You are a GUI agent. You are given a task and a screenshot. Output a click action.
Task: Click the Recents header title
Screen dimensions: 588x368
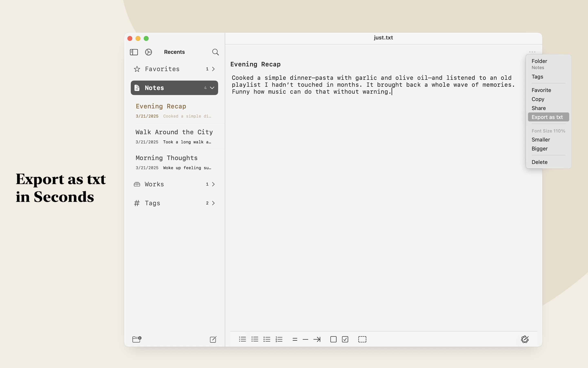pyautogui.click(x=174, y=52)
